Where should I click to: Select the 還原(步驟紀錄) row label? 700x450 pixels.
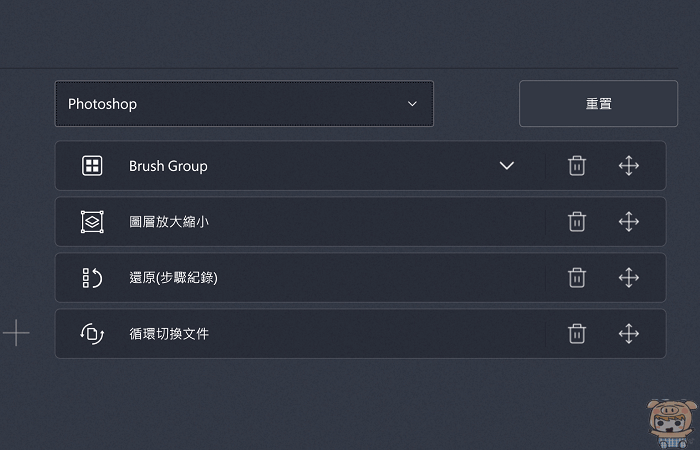173,278
